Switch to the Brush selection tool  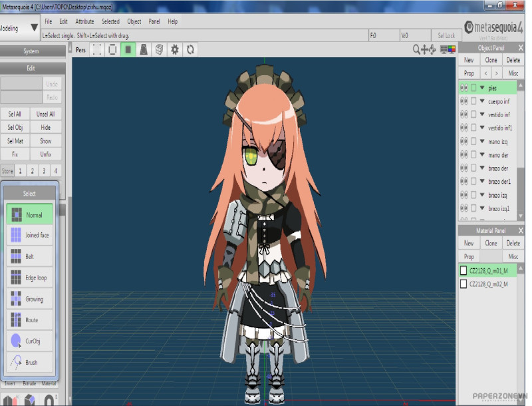click(31, 363)
